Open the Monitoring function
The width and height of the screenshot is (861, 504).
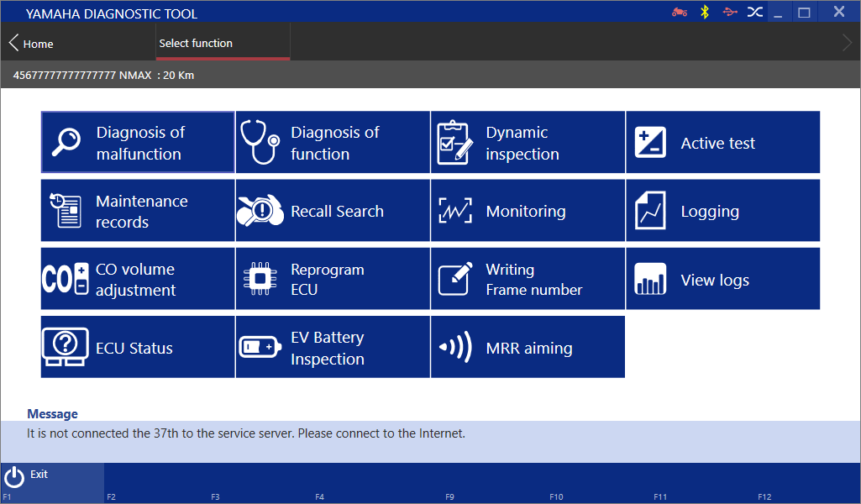click(x=528, y=210)
